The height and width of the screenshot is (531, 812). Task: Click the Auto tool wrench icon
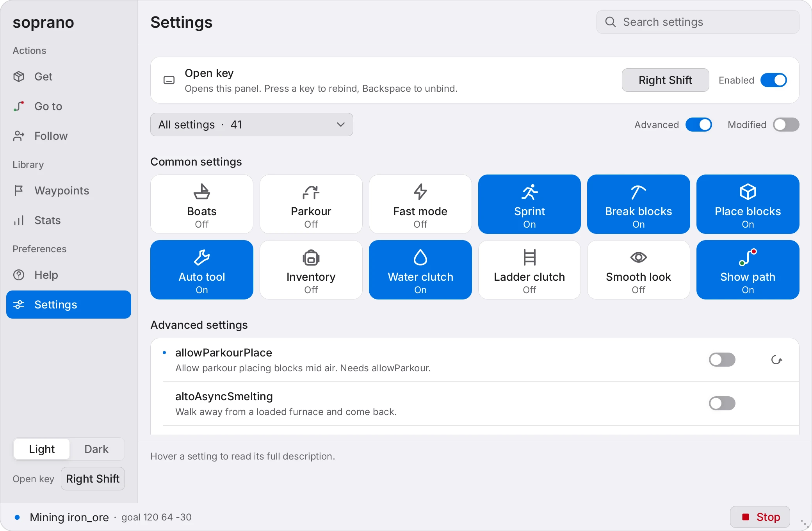click(202, 257)
